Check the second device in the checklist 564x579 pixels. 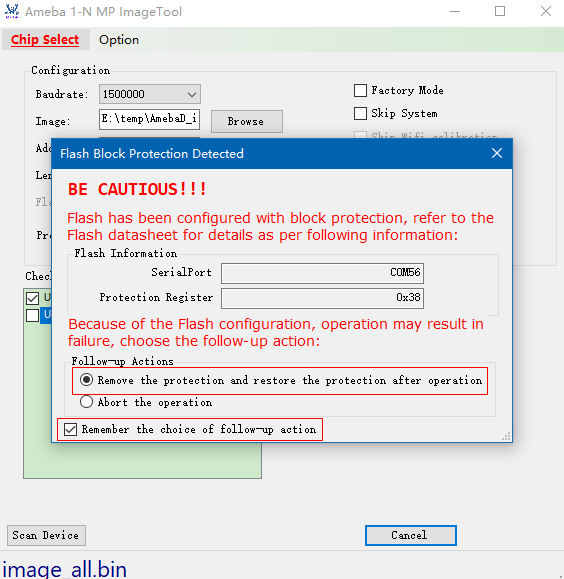click(33, 315)
